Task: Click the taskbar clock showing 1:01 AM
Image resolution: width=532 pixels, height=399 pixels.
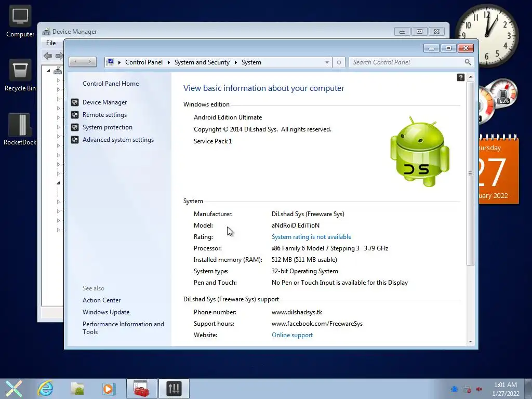Action: point(506,389)
